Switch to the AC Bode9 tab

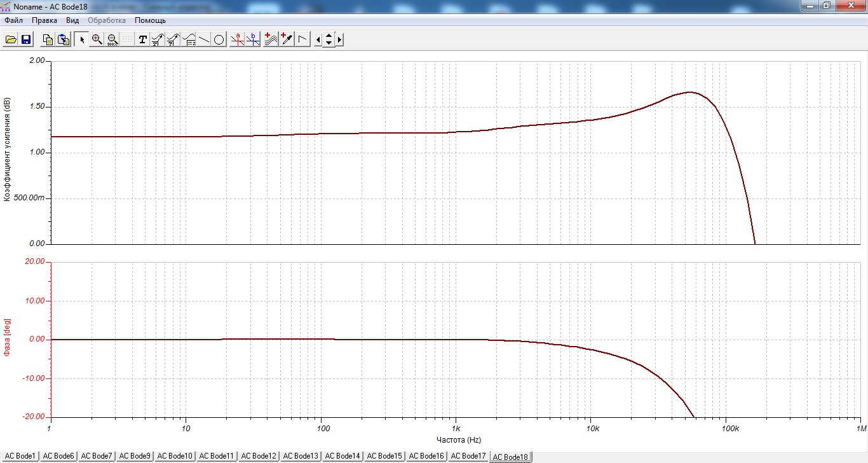click(135, 456)
